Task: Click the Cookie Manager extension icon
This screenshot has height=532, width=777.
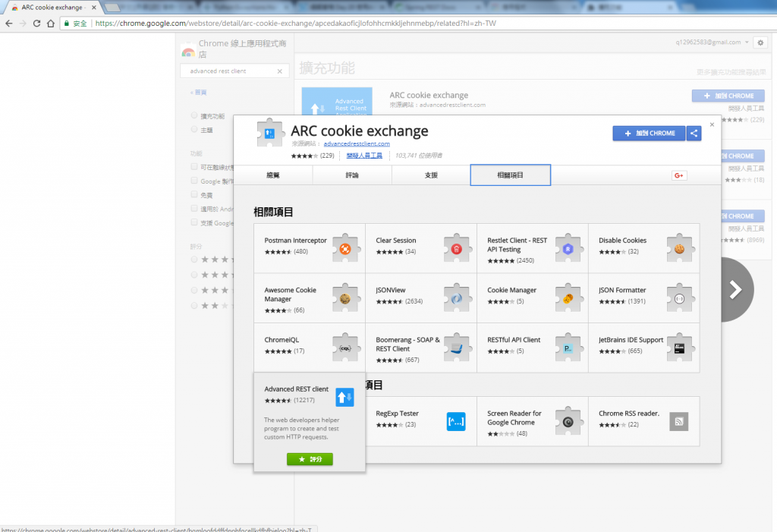Action: (x=568, y=298)
